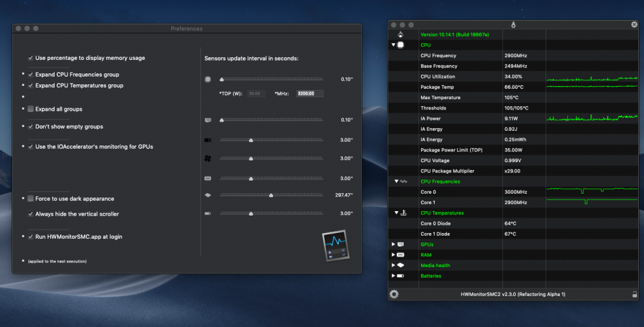Toggle Always hide the vertical scroller

30,214
